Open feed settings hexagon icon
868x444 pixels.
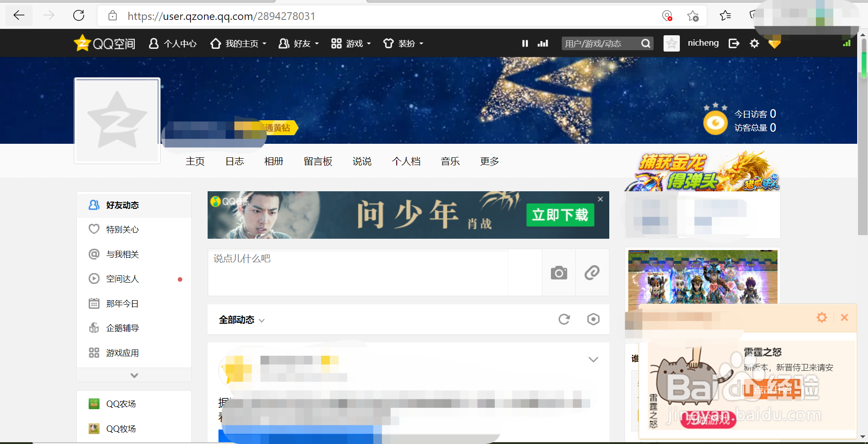tap(593, 320)
